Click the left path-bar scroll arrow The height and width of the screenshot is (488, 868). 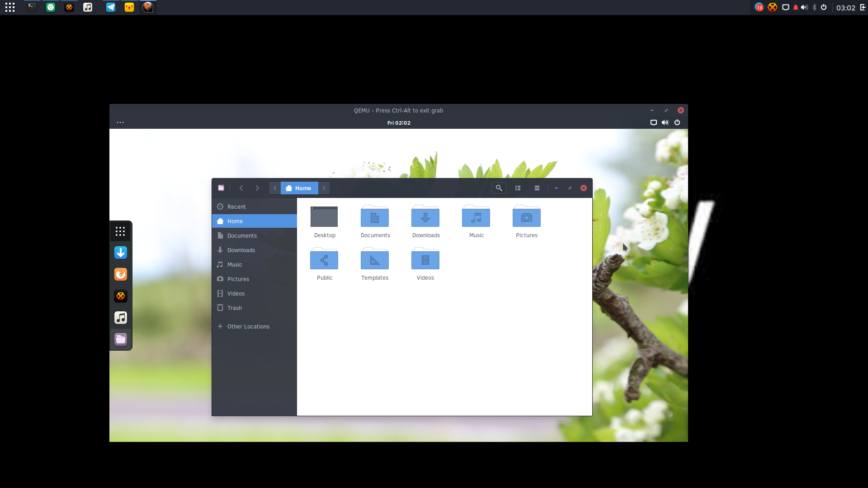(275, 188)
